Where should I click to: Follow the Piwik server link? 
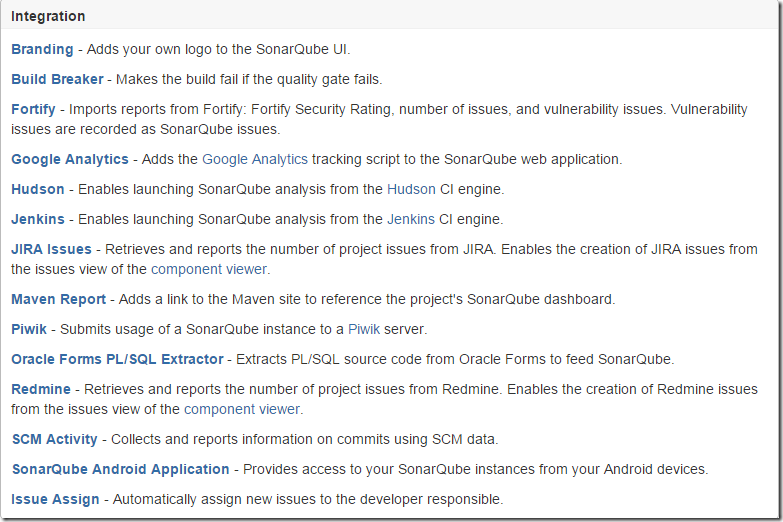tap(364, 329)
